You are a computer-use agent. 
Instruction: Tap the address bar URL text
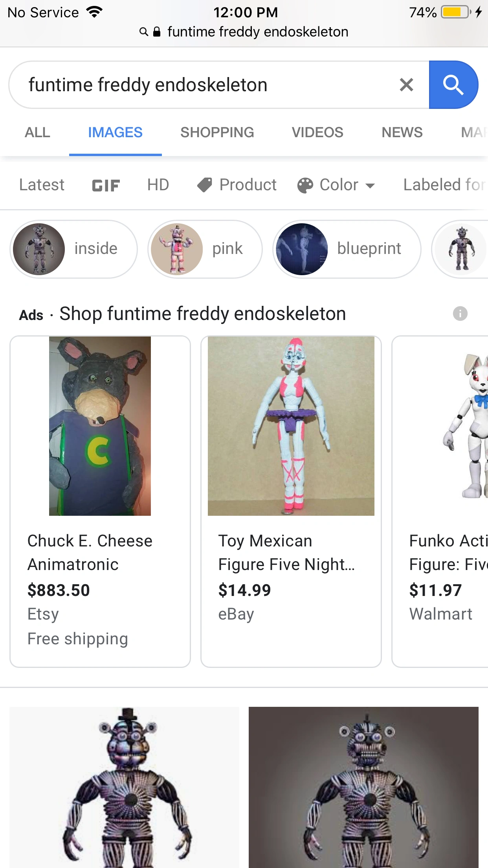pos(258,32)
